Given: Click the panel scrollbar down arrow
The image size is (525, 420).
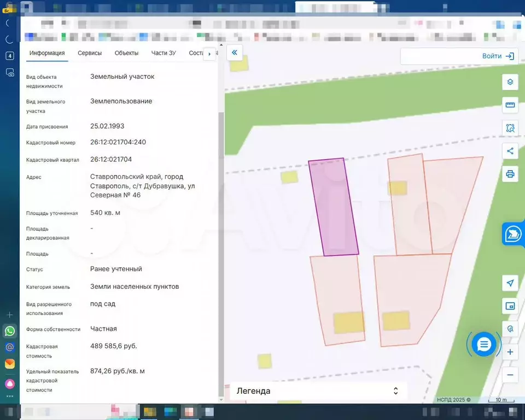Looking at the screenshot, I should coord(221,400).
